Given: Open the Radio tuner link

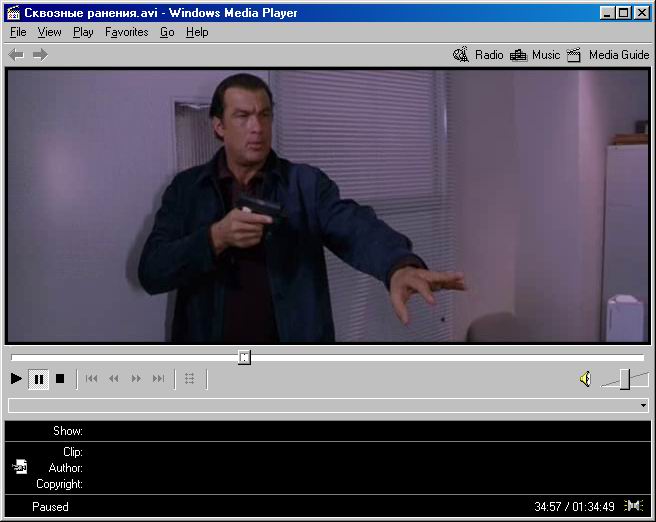Looking at the screenshot, I should point(489,55).
